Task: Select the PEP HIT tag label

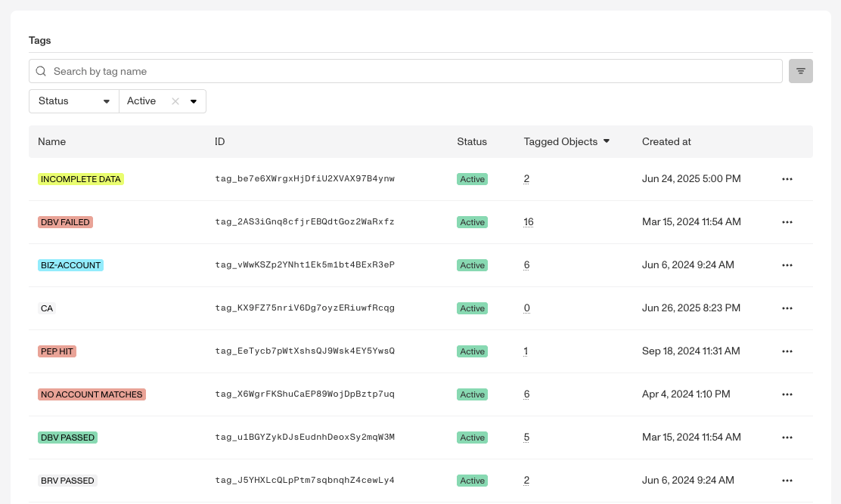Action: coord(57,351)
